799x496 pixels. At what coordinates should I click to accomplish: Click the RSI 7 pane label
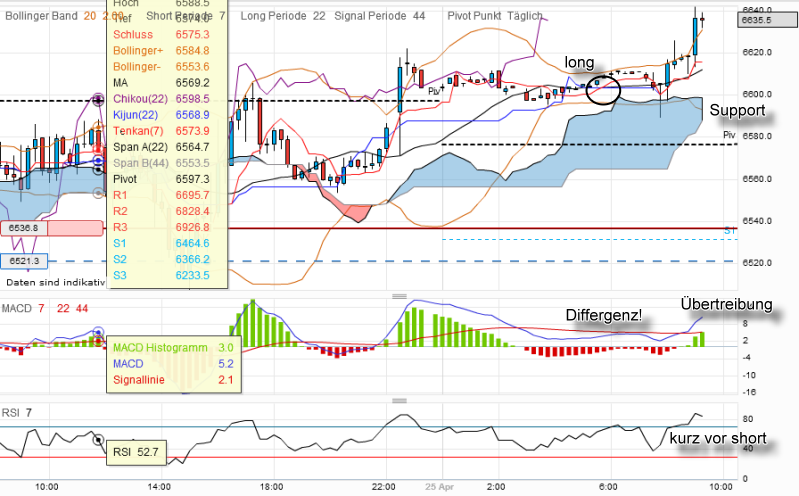click(x=17, y=412)
